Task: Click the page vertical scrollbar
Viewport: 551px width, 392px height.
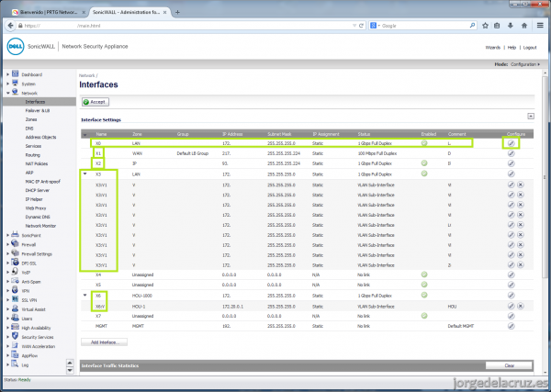Action: tap(545, 175)
